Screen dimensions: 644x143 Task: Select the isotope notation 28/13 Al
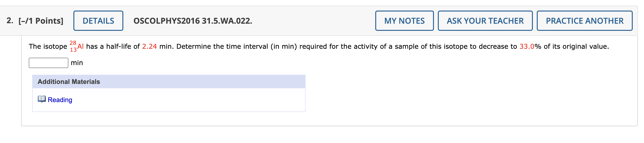[76, 46]
